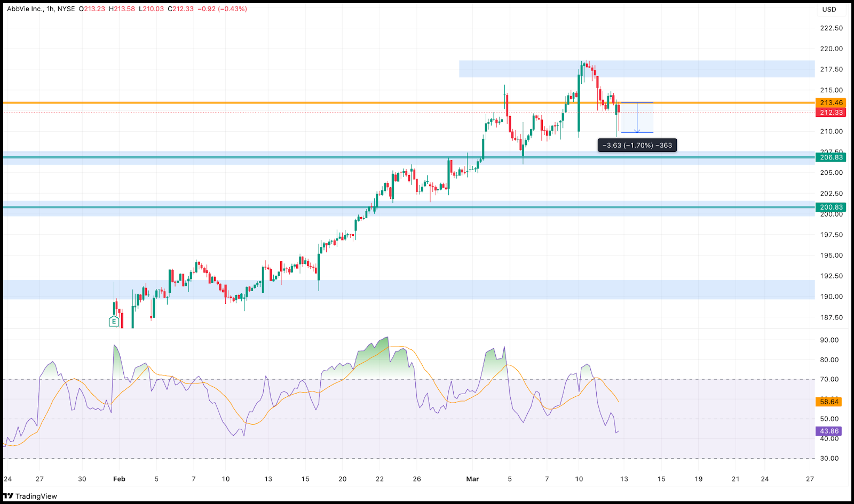Click the red 212.33 current price label

click(x=831, y=113)
